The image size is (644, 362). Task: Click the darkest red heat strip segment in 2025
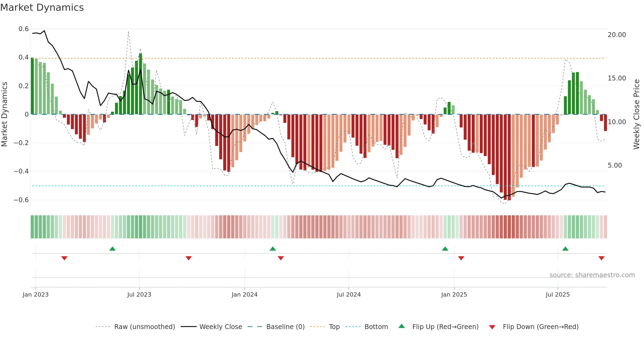pyautogui.click(x=509, y=227)
